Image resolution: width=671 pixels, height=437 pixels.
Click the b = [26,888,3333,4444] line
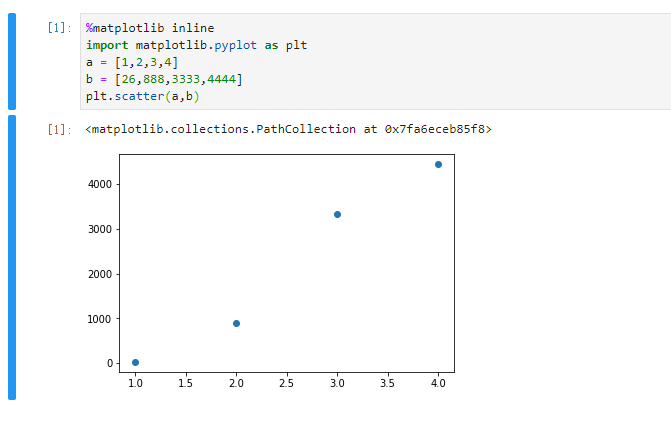point(164,79)
